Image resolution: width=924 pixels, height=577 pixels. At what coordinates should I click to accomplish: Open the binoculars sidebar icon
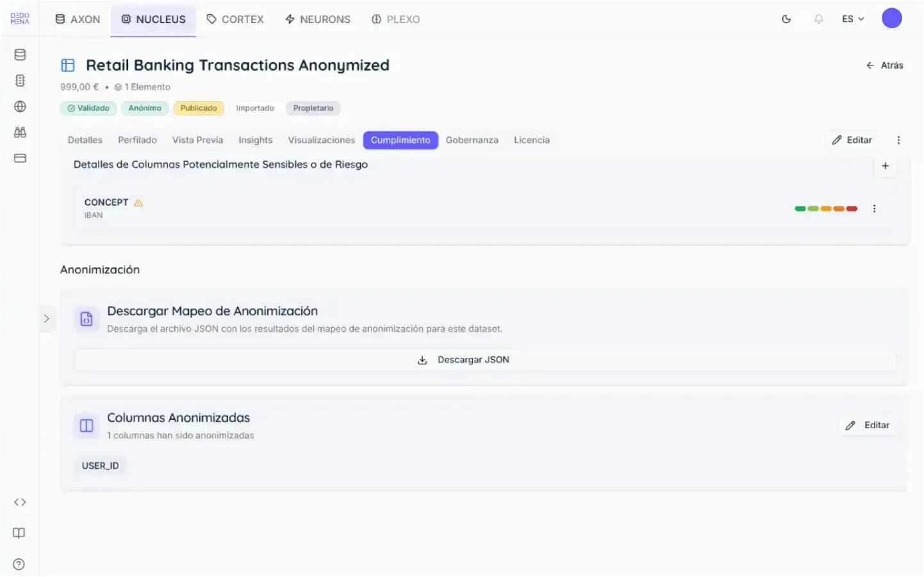pos(20,132)
